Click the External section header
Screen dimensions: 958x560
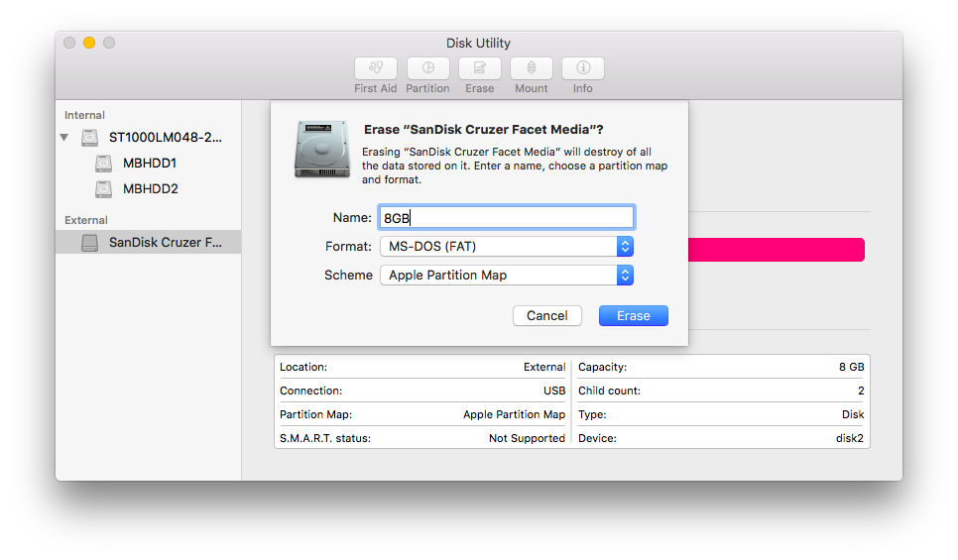point(86,220)
